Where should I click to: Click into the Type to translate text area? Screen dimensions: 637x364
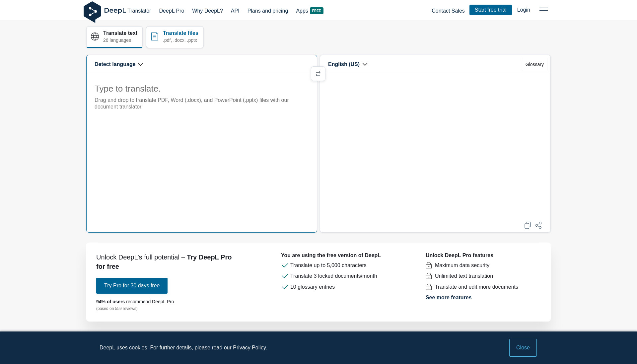coord(202,153)
